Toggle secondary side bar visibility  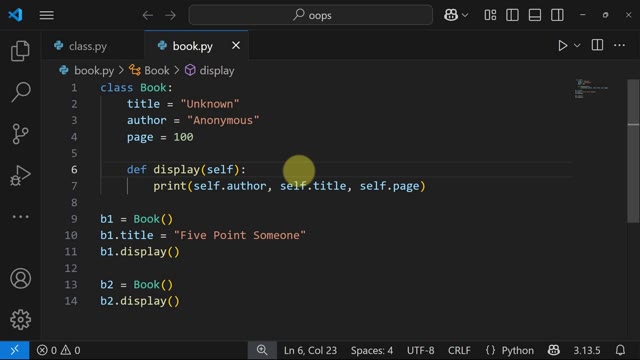coord(557,15)
